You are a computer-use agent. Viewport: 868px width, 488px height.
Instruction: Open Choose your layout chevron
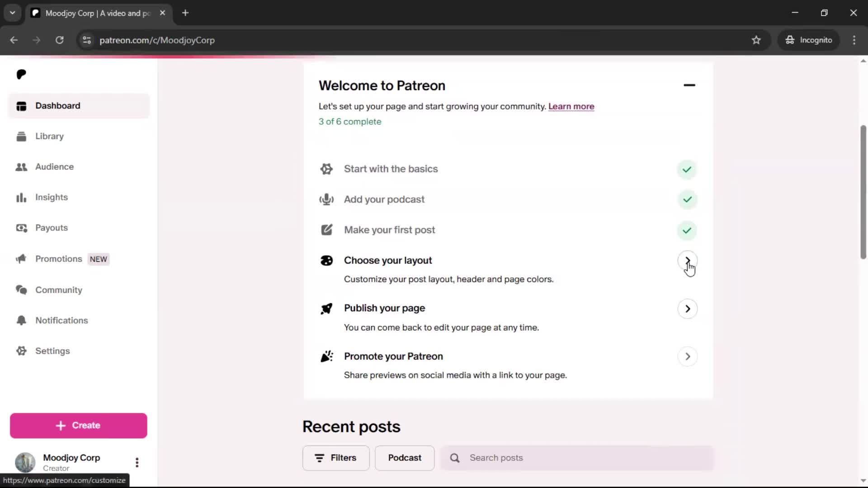coord(687,261)
